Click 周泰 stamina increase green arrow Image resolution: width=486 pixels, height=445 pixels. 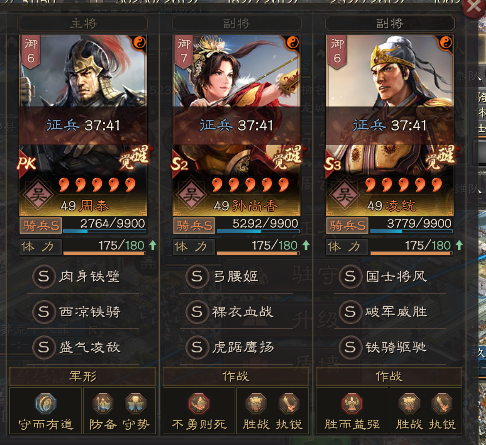[153, 245]
